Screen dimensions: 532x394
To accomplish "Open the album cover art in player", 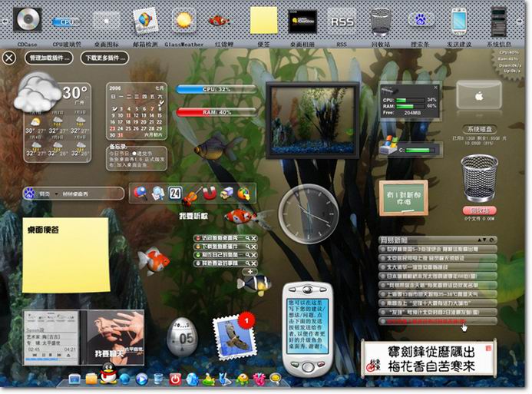I will coord(115,337).
